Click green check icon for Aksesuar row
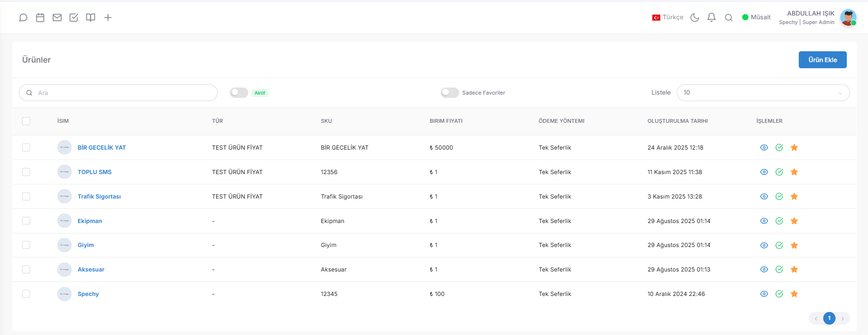This screenshot has width=868, height=335. coord(779,270)
